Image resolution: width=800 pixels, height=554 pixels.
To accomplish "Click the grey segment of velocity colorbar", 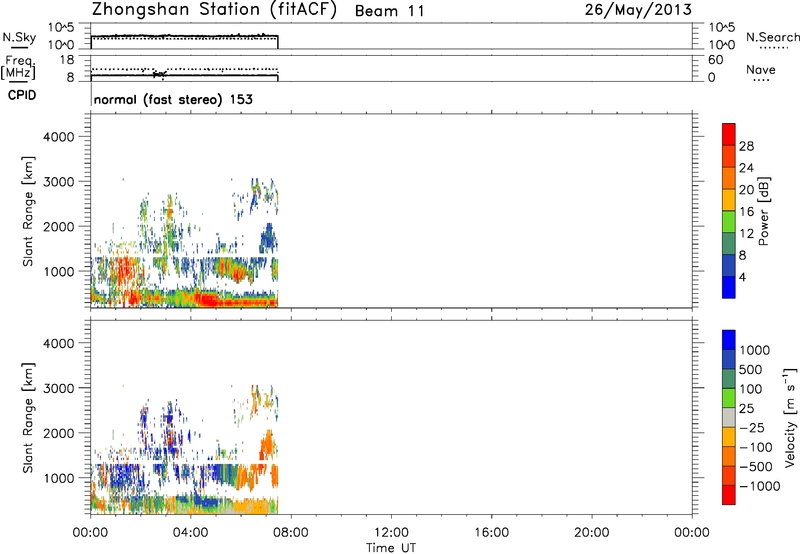I will [x=729, y=417].
